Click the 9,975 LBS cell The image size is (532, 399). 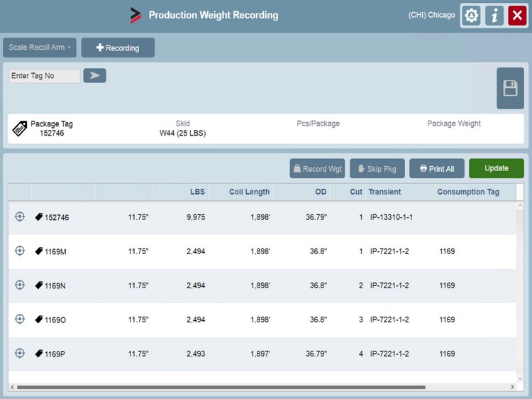tap(196, 217)
